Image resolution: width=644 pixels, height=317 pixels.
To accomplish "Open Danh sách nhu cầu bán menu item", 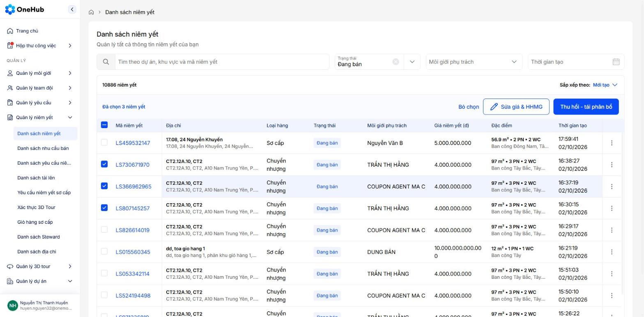I will point(43,148).
